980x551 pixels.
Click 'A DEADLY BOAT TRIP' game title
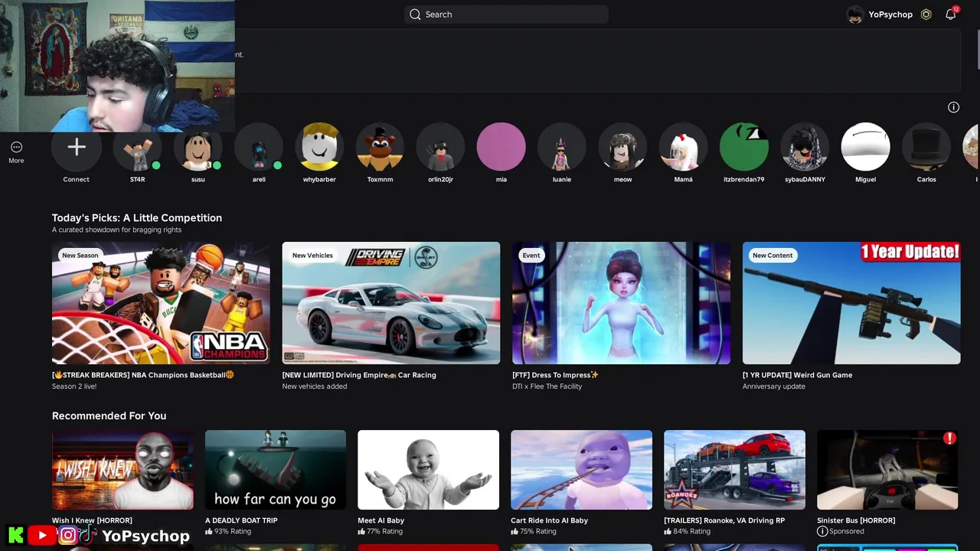click(241, 520)
